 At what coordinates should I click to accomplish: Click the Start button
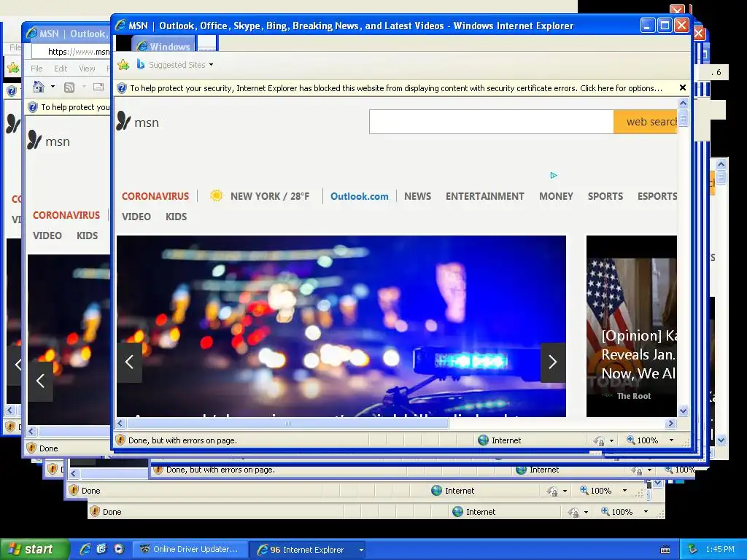34,549
